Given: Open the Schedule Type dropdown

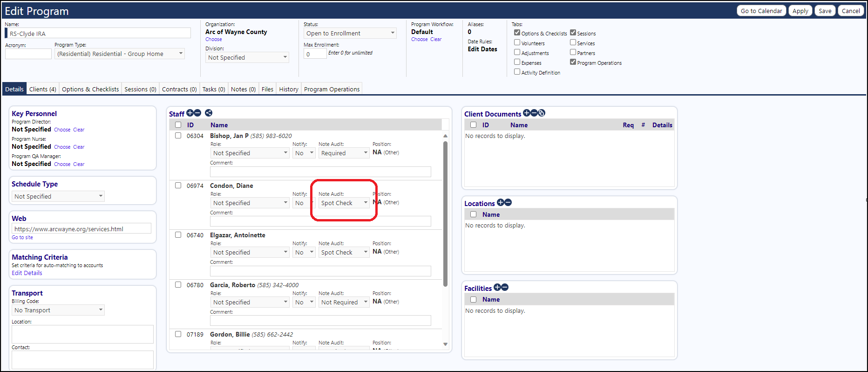Looking at the screenshot, I should coord(58,196).
